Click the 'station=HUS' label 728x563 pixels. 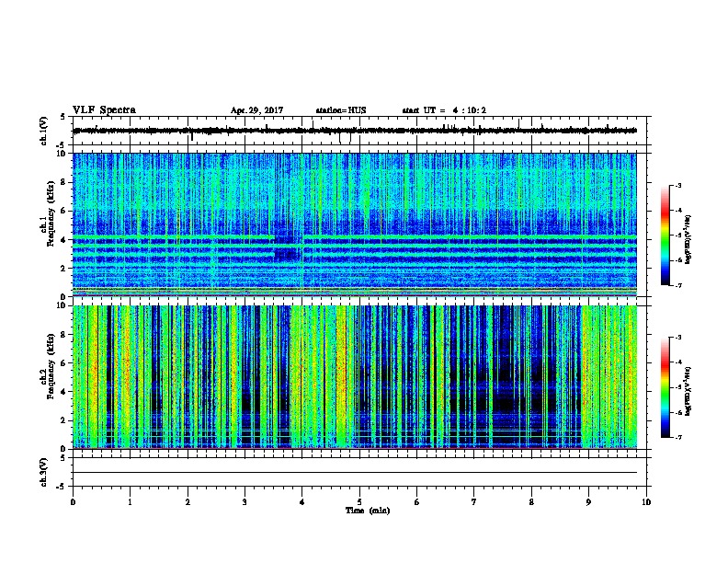pyautogui.click(x=341, y=110)
